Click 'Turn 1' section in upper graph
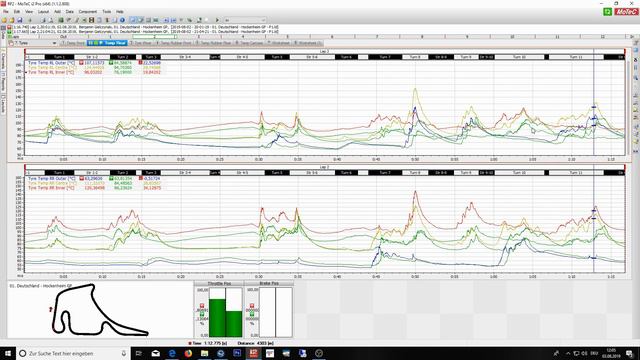Screen dimensions: 640x360 click(59, 57)
